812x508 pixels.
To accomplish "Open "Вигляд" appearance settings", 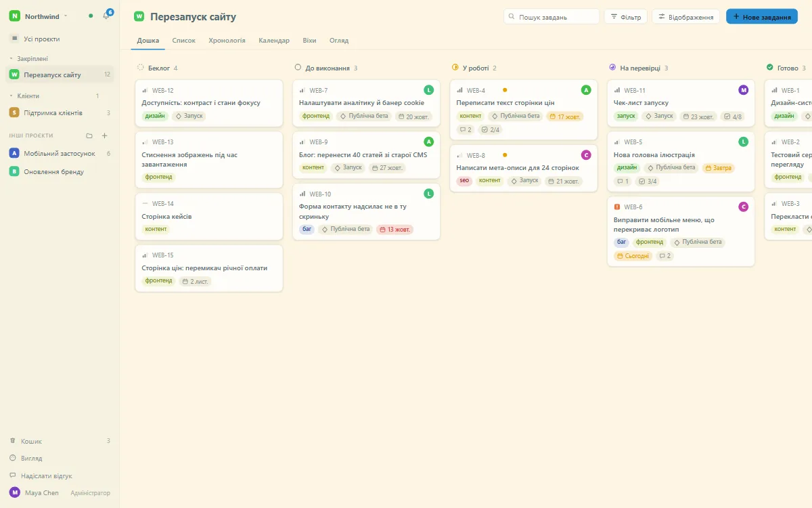I will (60, 458).
